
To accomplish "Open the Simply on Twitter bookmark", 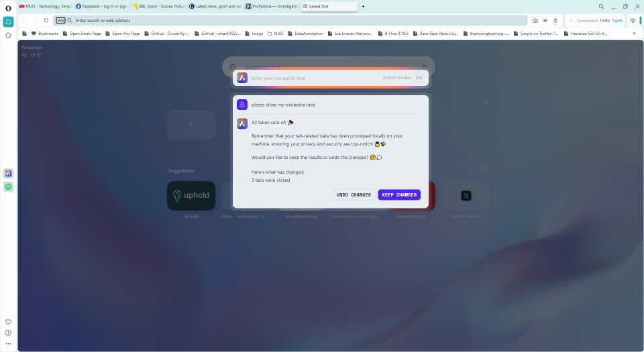I will [x=535, y=34].
